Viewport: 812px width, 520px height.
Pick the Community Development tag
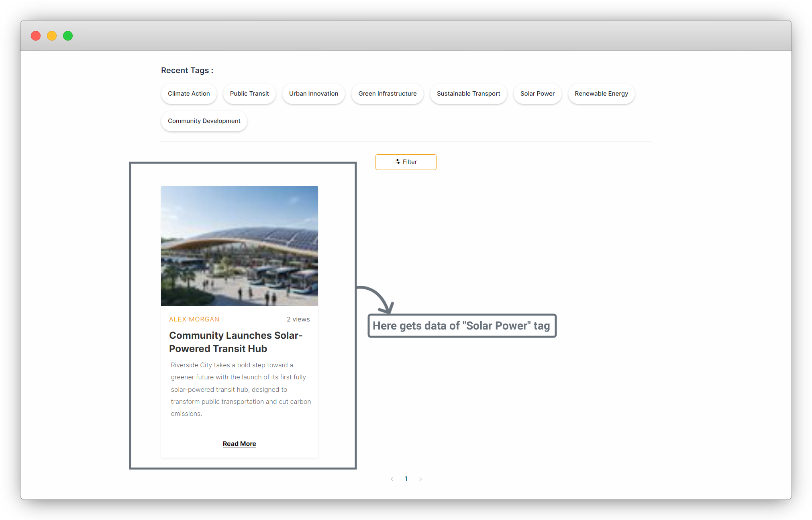(204, 121)
